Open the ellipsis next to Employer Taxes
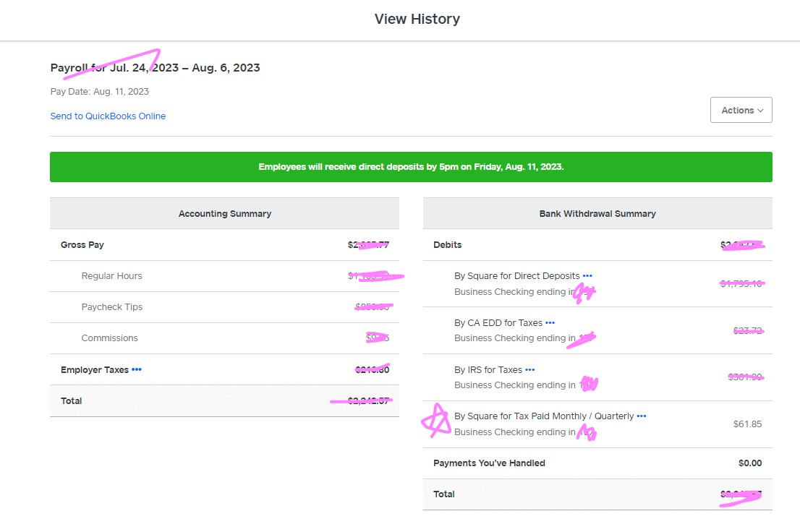The height and width of the screenshot is (532, 800). coord(137,369)
